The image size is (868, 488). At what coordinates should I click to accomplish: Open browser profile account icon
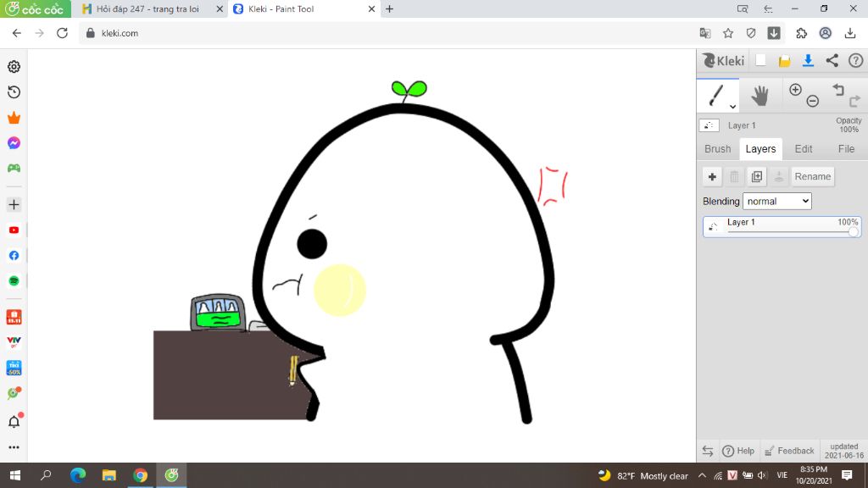click(826, 33)
